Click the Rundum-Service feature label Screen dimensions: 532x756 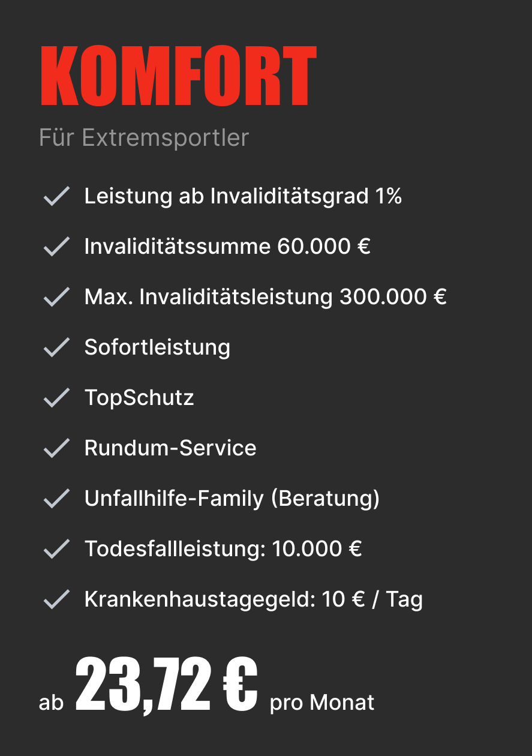click(x=170, y=448)
